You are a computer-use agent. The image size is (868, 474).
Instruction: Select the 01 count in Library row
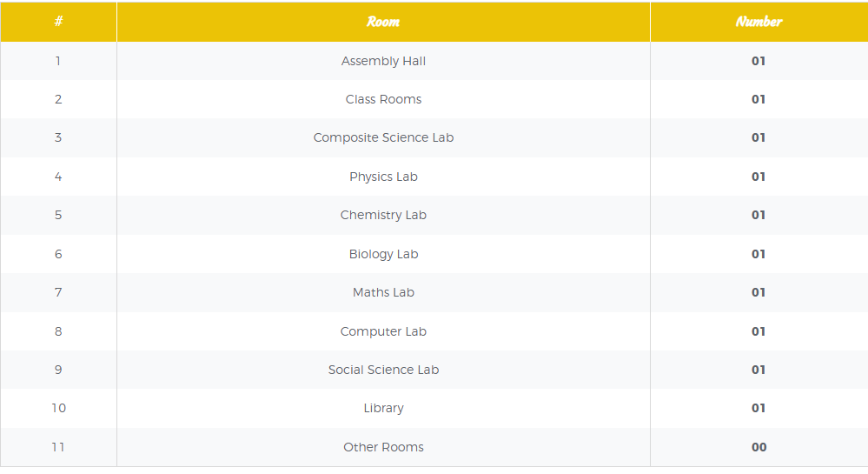[x=759, y=408]
